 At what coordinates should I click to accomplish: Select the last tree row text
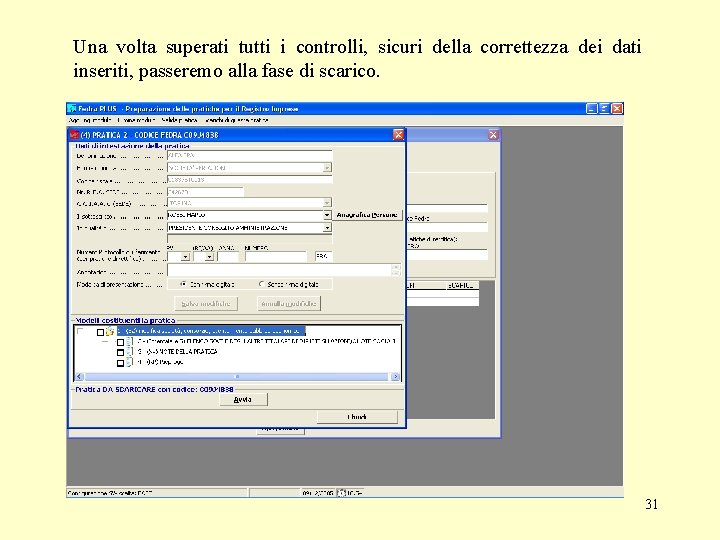(160, 362)
